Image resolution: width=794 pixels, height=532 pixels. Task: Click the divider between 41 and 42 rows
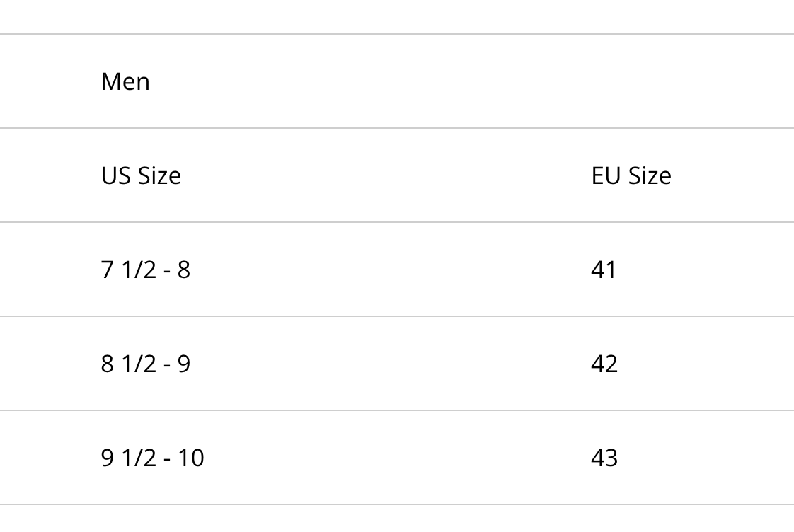click(x=397, y=316)
